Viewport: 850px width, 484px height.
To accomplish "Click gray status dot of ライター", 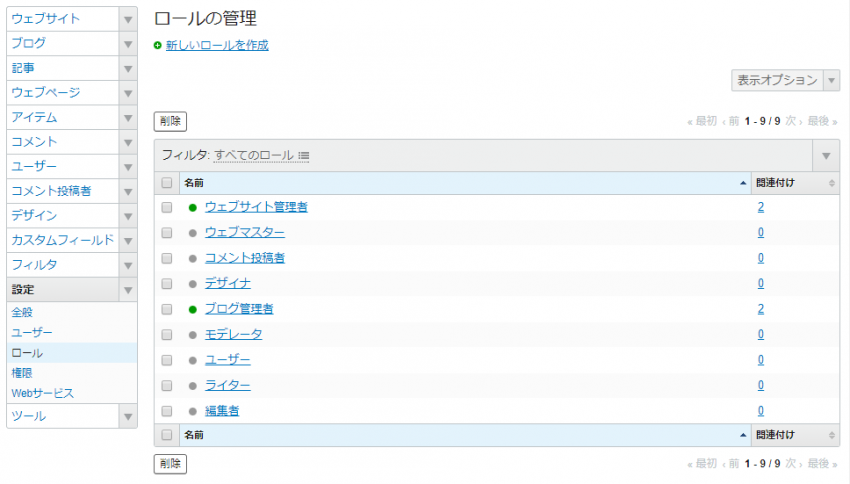I will coord(192,386).
